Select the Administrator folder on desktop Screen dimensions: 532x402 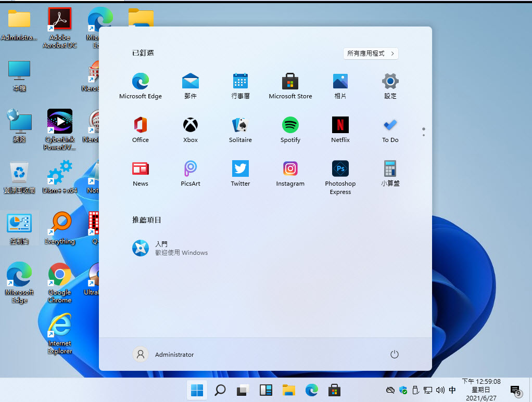tap(19, 24)
